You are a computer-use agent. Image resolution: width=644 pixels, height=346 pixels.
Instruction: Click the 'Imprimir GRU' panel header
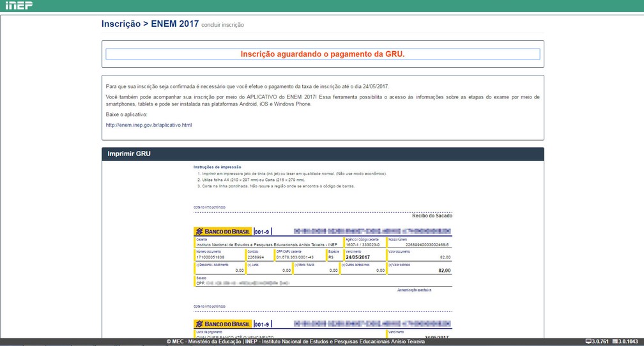point(130,154)
